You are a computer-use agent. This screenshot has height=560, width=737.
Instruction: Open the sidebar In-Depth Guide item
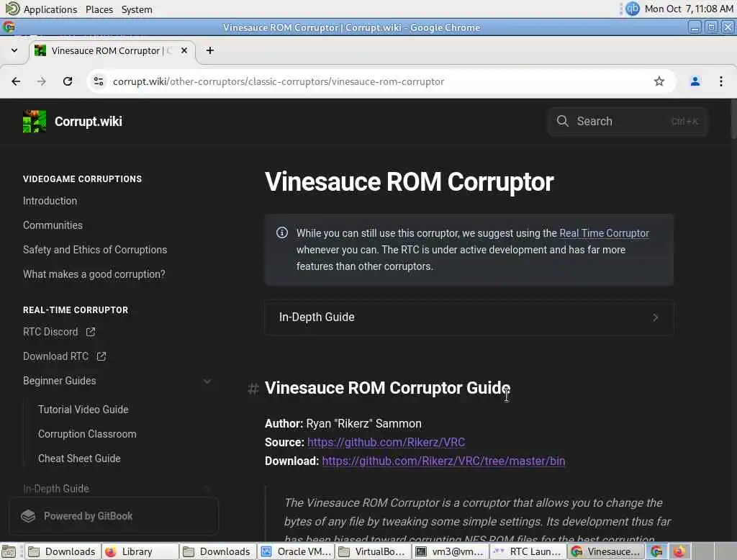tap(56, 489)
